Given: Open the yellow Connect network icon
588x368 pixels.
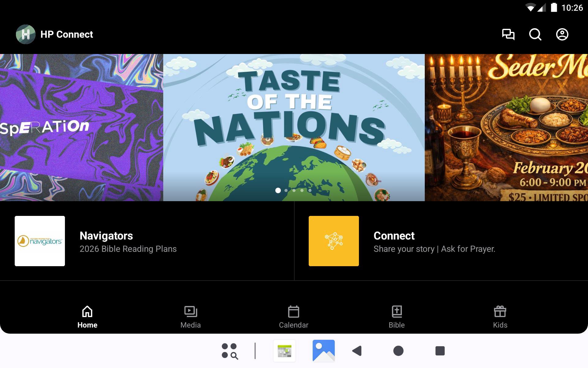Looking at the screenshot, I should pos(334,241).
